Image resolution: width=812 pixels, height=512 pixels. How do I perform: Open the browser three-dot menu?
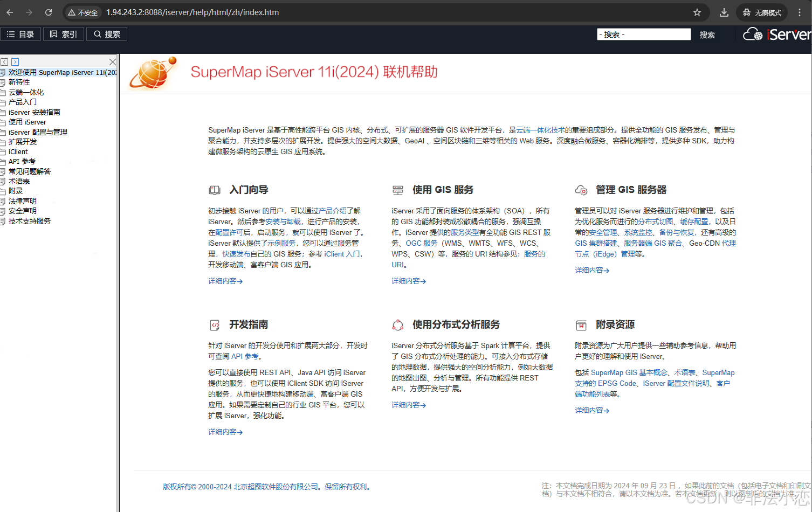coord(800,12)
